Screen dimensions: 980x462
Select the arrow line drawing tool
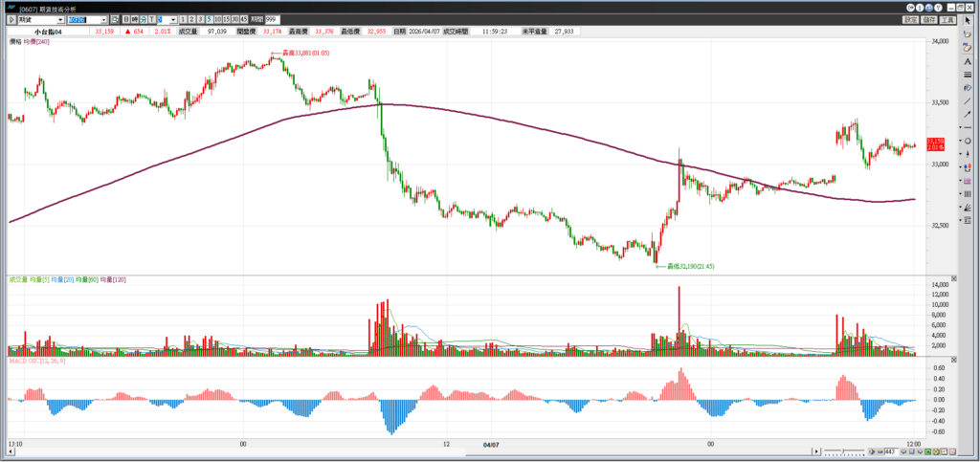(x=968, y=114)
